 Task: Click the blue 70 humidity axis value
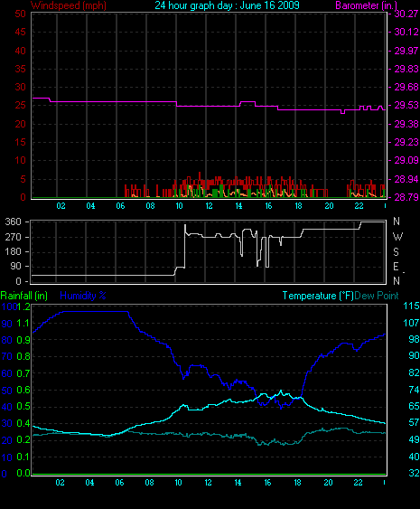click(x=7, y=357)
